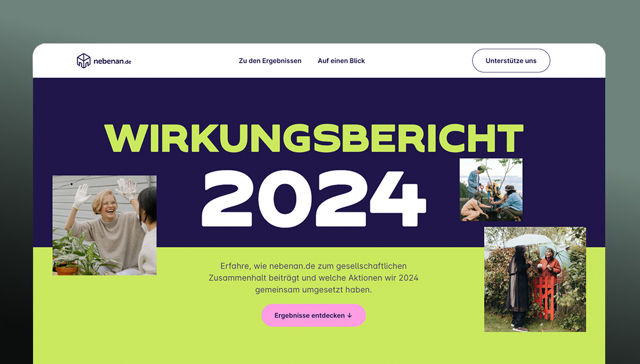Viewport: 640px width, 364px height.
Task: Open the photo of people planting a tree
Action: pos(491,190)
